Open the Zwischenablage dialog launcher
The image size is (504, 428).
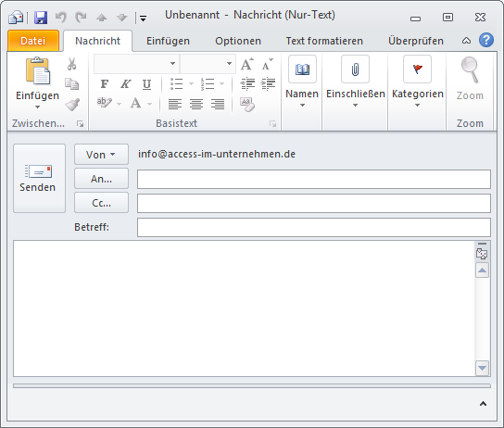pos(80,124)
